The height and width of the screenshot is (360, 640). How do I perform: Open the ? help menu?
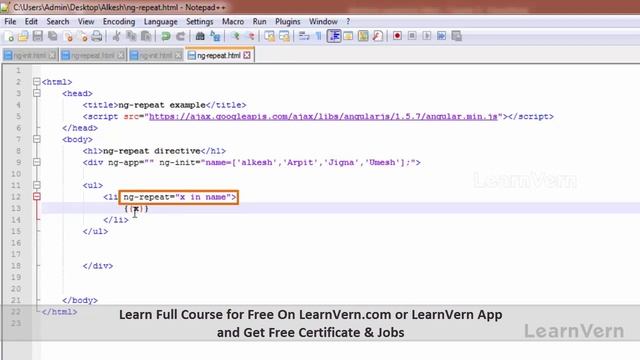click(x=348, y=22)
